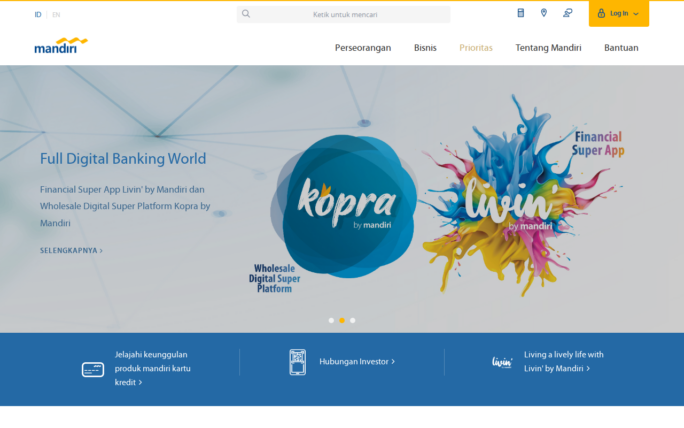Click the SELENGKAPNYA link
Screen dimensions: 684x428
(x=71, y=251)
